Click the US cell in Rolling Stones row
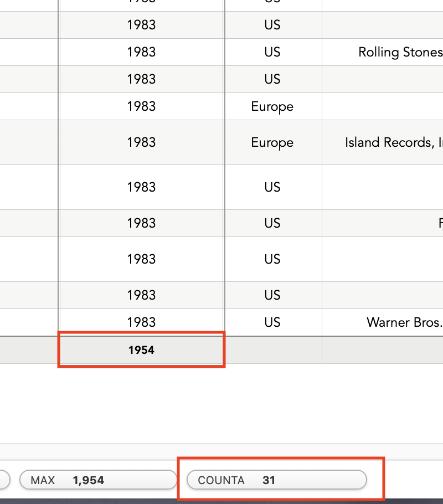 pyautogui.click(x=272, y=52)
